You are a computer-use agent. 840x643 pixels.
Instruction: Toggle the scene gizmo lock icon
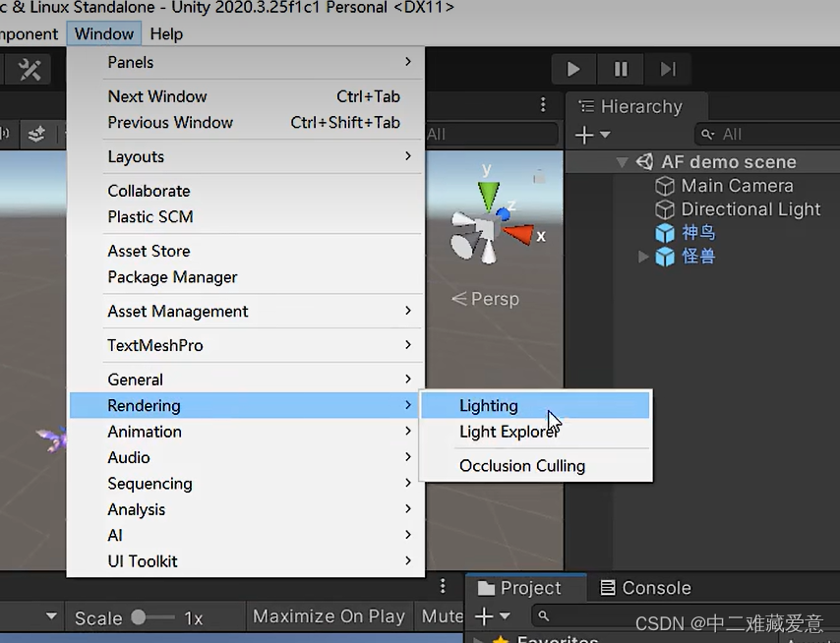click(539, 176)
